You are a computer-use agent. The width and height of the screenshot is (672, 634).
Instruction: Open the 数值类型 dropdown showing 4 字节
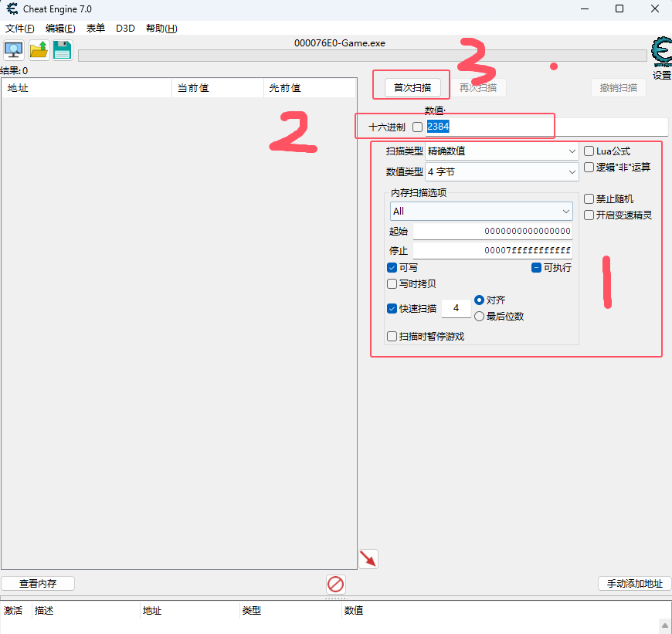[x=501, y=171]
